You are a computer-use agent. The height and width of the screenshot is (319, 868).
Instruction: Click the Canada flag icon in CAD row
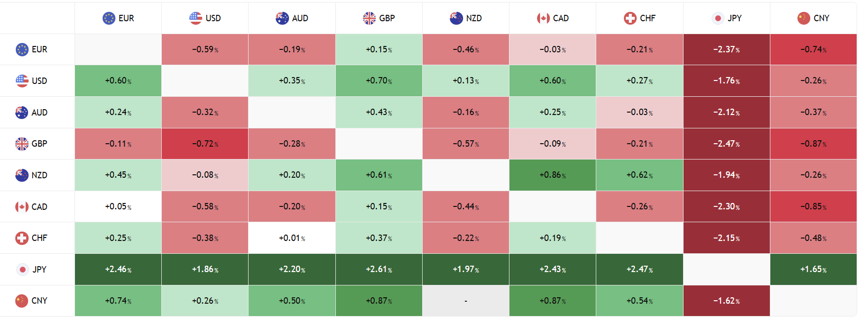tap(22, 207)
